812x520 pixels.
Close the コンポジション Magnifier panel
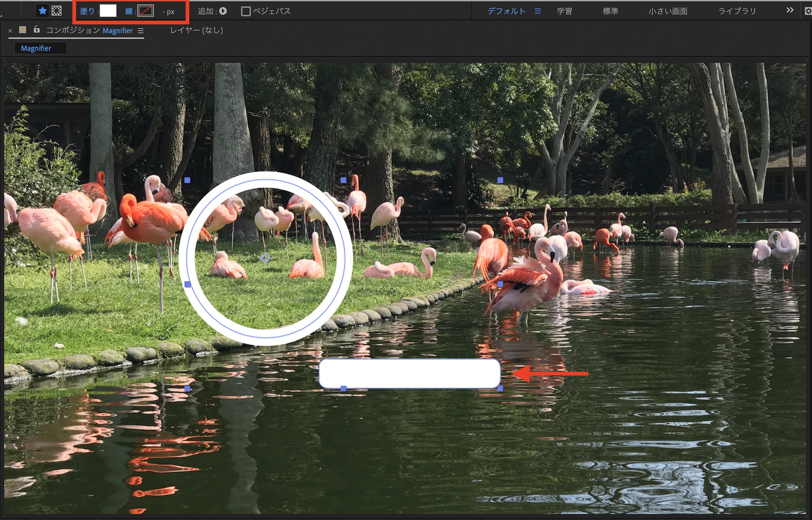pos(10,30)
